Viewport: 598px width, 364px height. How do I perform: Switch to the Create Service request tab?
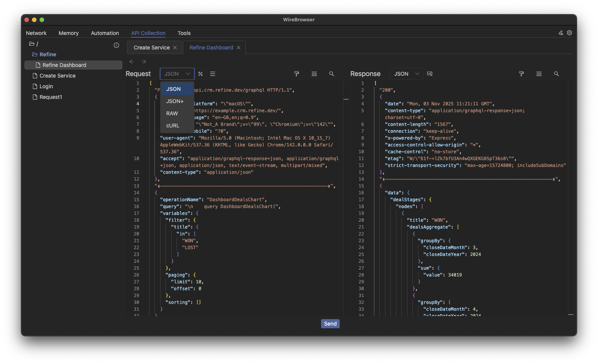coord(151,48)
